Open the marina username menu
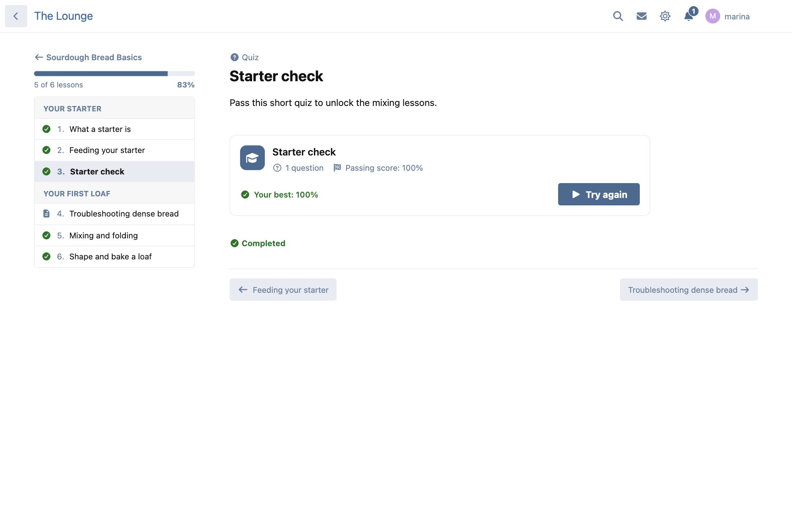The width and height of the screenshot is (792, 532). (737, 16)
